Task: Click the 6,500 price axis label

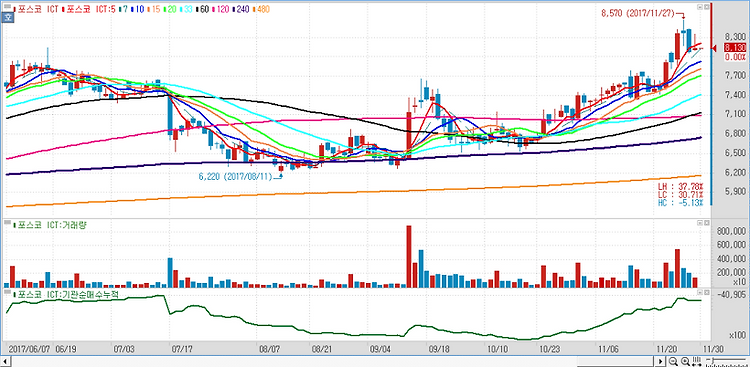Action: (x=735, y=153)
